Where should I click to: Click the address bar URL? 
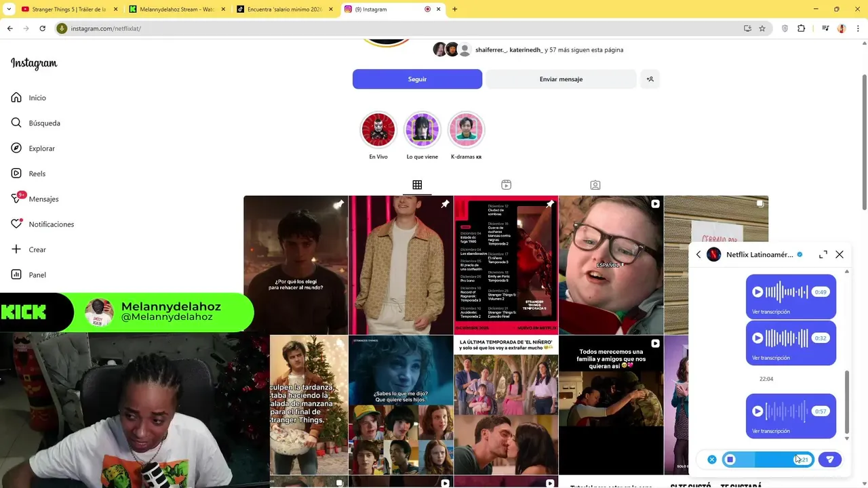coord(106,28)
